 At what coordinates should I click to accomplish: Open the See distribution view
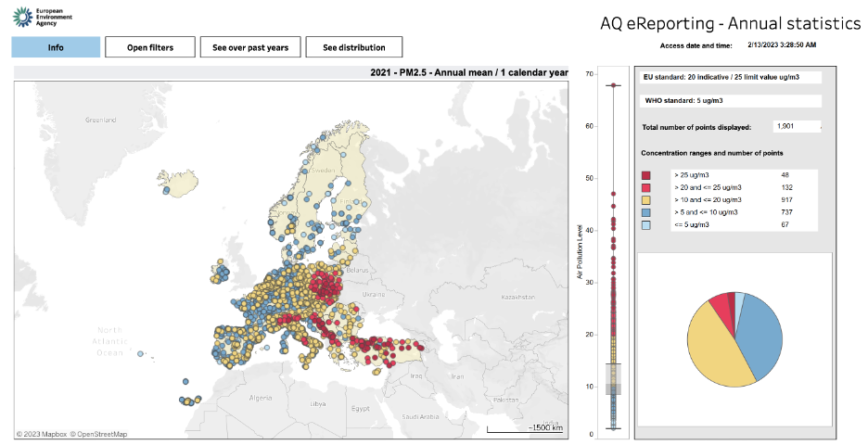click(x=356, y=47)
